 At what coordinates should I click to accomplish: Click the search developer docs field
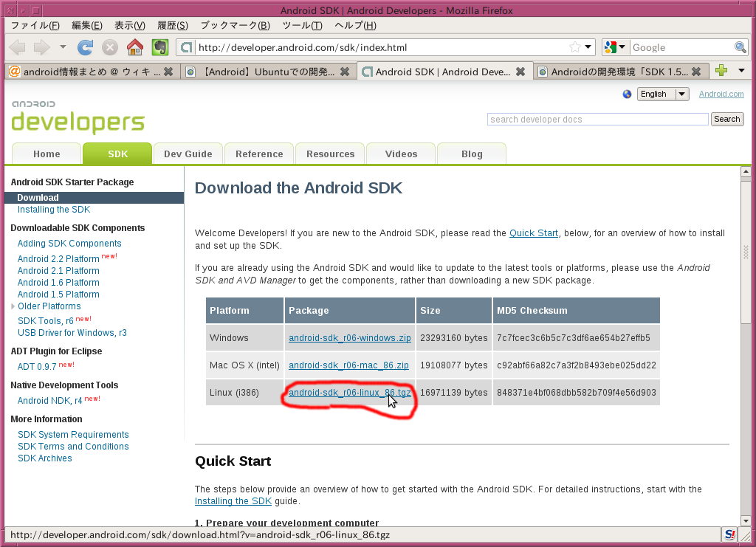coord(598,119)
